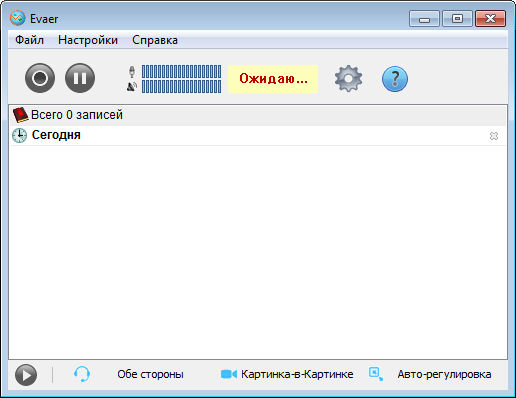This screenshot has width=516, height=398.
Task: Click the auto-adjust resize icon
Action: (x=376, y=374)
